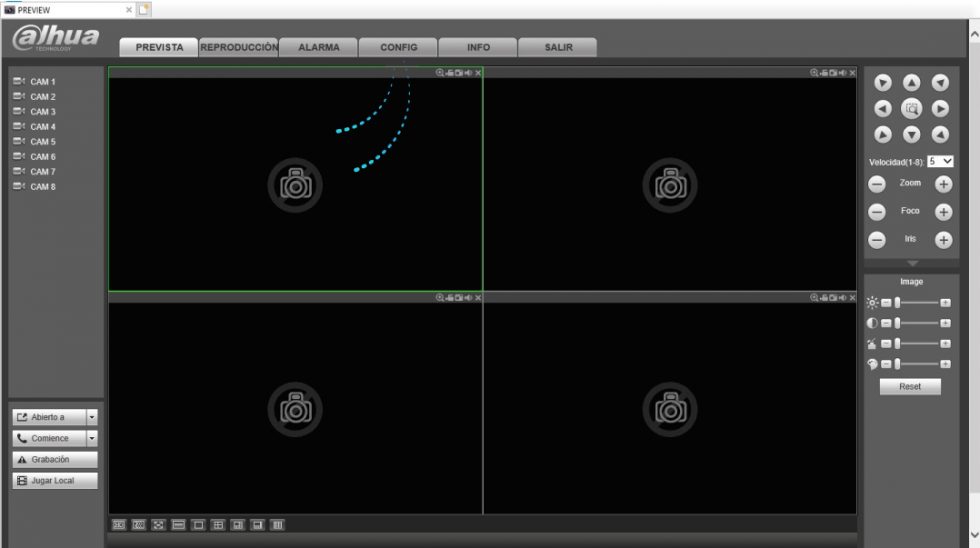This screenshot has height=548, width=980.
Task: Close the bottom-left video pane
Action: [478, 298]
